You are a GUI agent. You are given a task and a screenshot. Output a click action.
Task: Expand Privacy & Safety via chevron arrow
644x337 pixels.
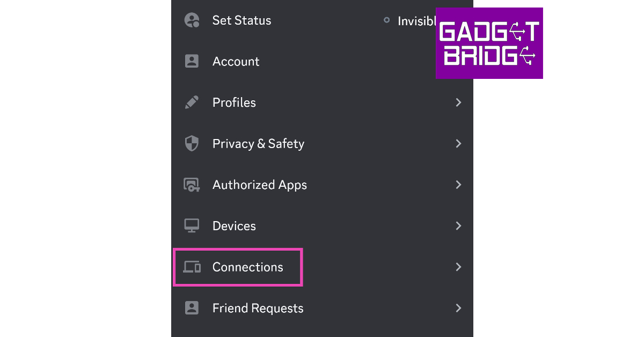(458, 143)
